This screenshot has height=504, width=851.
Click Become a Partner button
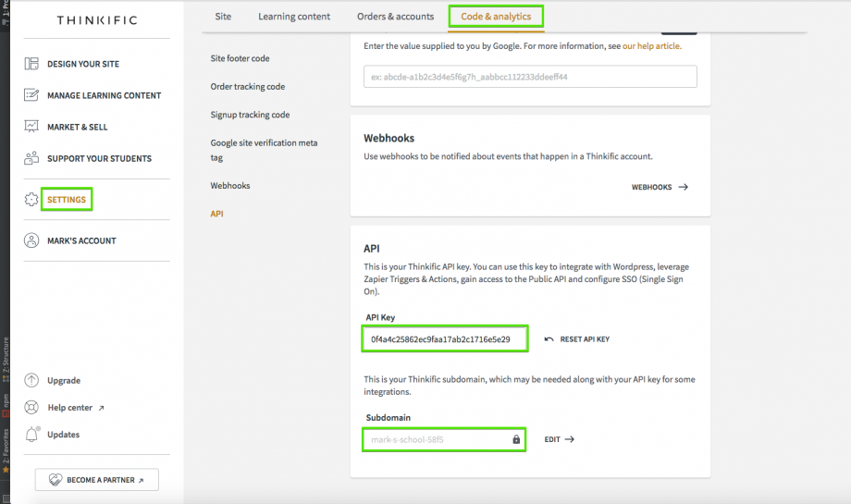point(97,480)
